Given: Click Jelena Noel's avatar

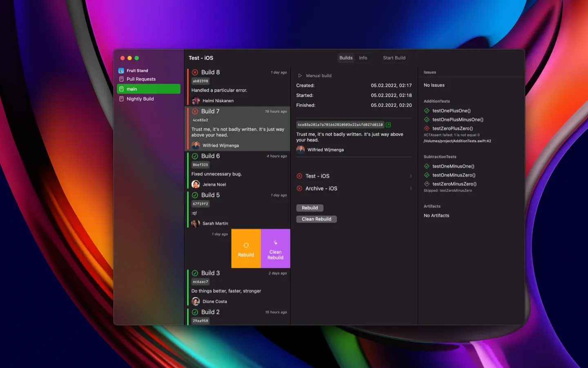Looking at the screenshot, I should [x=196, y=184].
